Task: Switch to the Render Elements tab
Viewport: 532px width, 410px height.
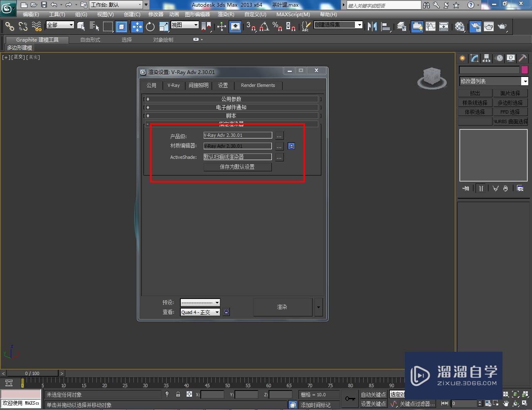Action: [x=258, y=85]
